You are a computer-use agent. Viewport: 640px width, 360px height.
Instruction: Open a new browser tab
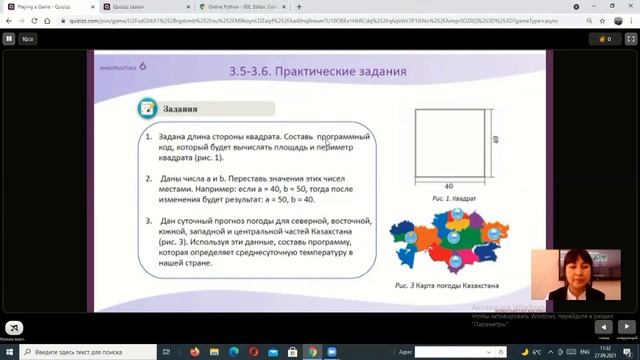point(299,7)
